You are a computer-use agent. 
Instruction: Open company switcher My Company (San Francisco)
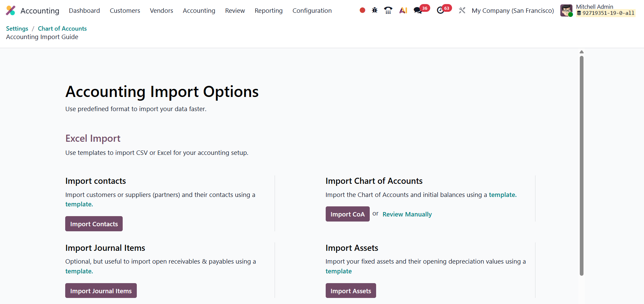tap(513, 10)
